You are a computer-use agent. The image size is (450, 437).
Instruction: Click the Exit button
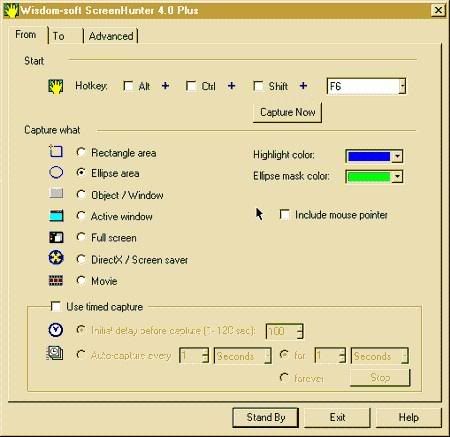tap(337, 417)
